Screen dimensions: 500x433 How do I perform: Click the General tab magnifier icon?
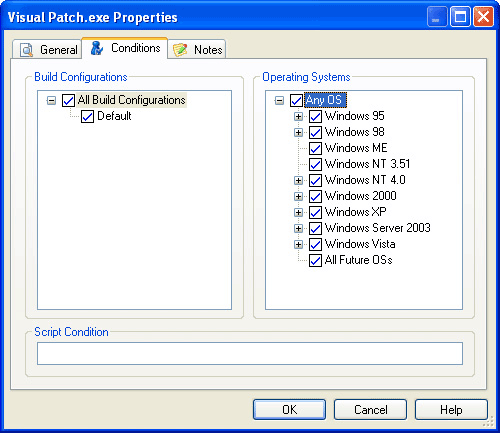(x=26, y=50)
